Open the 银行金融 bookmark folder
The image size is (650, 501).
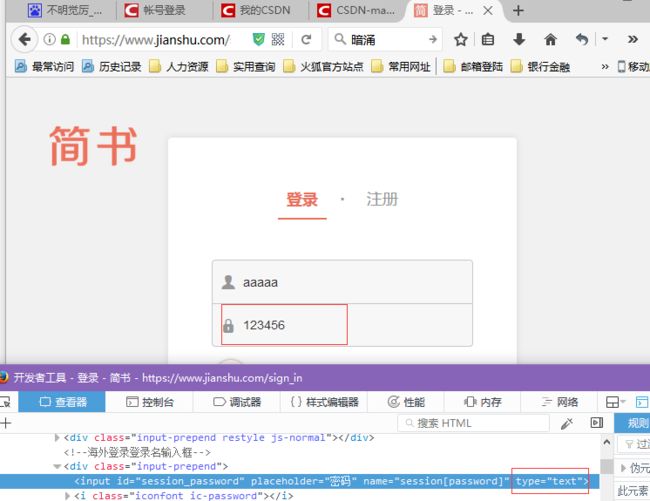[x=540, y=66]
